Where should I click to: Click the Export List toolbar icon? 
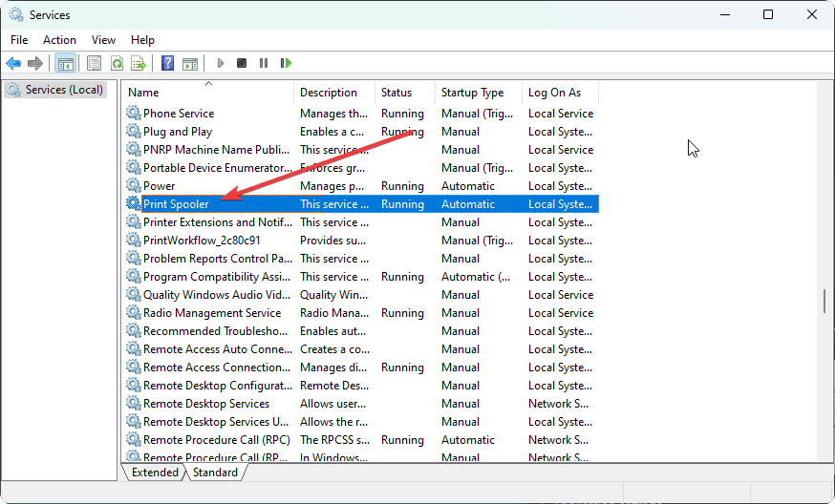click(139, 63)
